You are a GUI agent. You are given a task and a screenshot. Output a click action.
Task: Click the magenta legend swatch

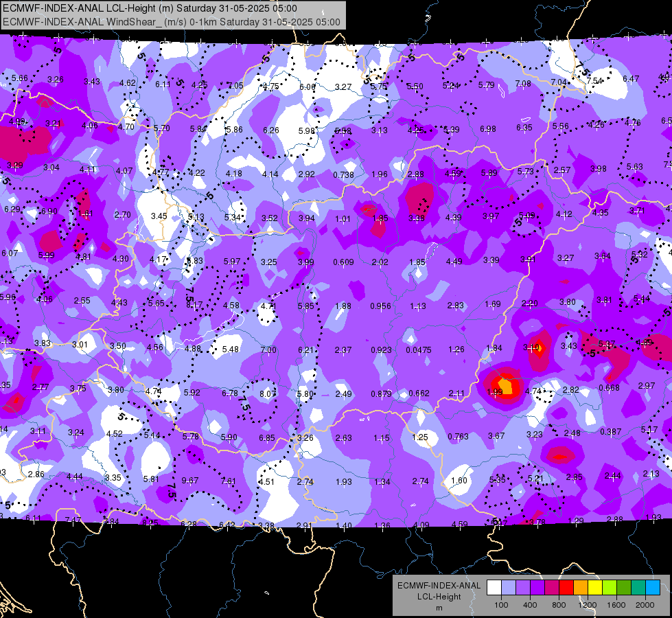tap(552, 588)
